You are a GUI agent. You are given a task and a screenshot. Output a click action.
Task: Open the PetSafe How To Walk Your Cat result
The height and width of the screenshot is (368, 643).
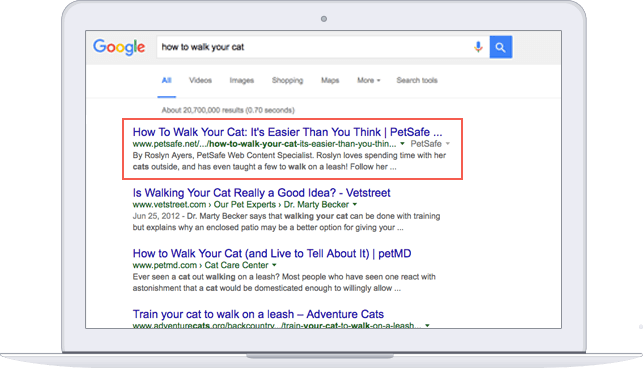click(x=287, y=132)
